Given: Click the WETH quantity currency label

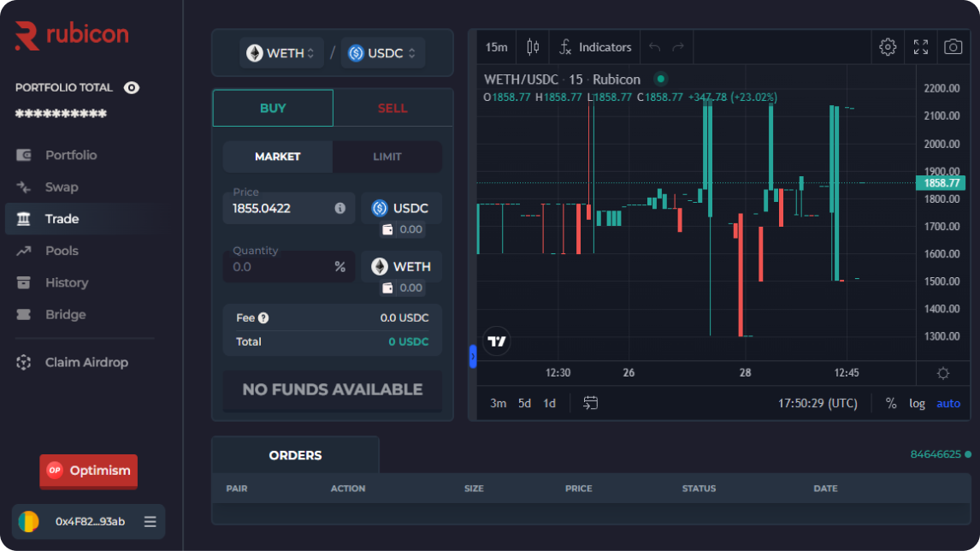Looking at the screenshot, I should point(401,267).
